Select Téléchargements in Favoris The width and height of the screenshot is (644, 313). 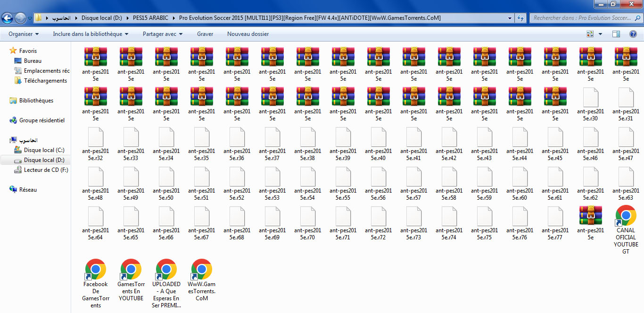coord(45,81)
